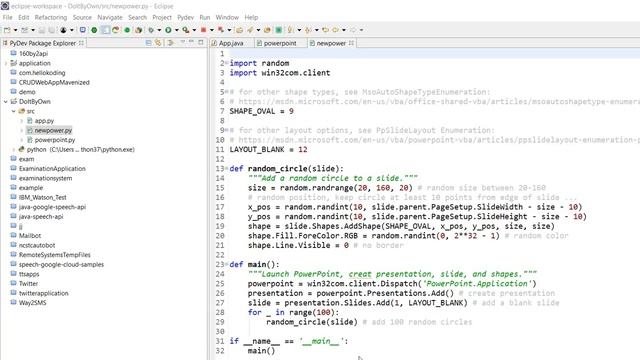Select the speech-google-cloud-samples project
This screenshot has height=360, width=640.
coord(61,264)
